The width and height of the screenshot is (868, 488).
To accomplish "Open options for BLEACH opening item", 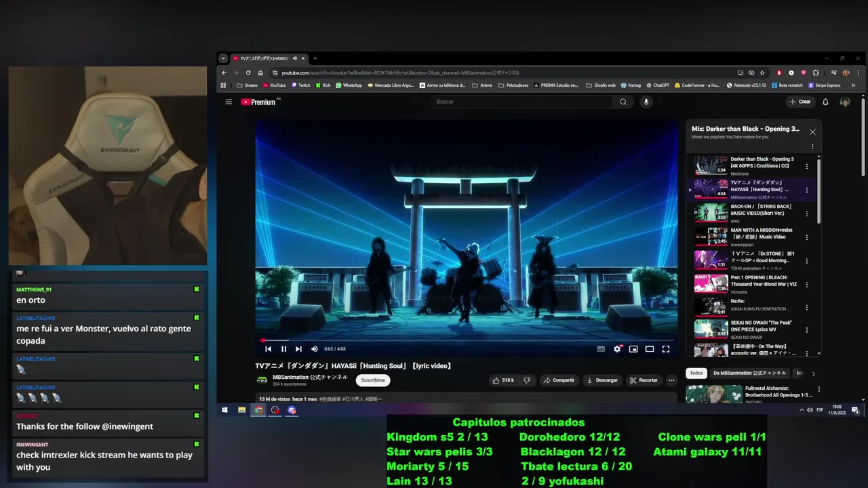I will (x=807, y=285).
